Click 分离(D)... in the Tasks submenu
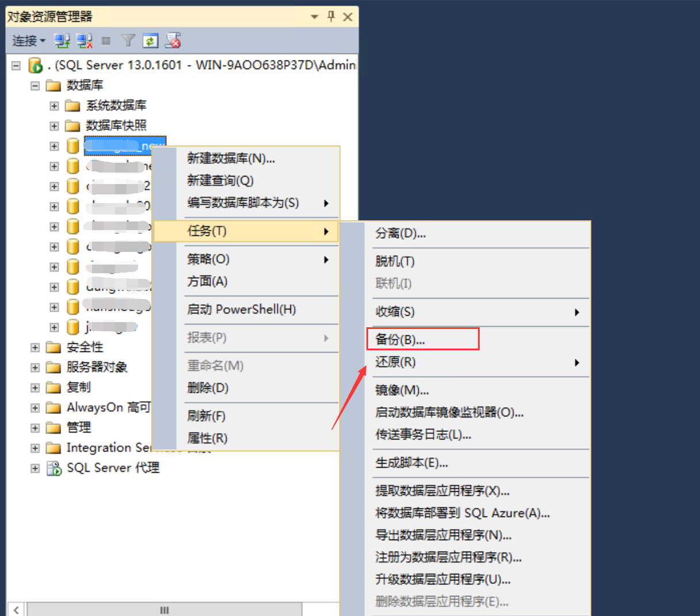The height and width of the screenshot is (616, 700). pyautogui.click(x=400, y=234)
